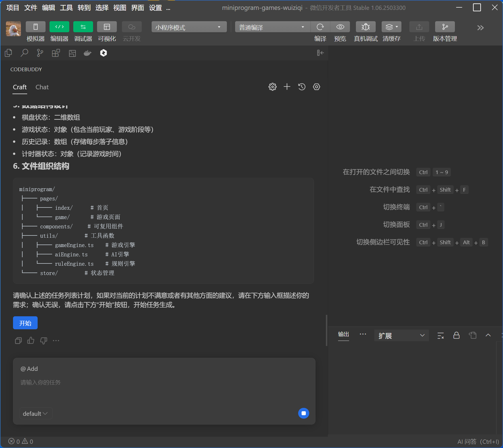The image size is (503, 448).
Task: Open the CodeBuddy sidebar icon
Action: tap(104, 53)
